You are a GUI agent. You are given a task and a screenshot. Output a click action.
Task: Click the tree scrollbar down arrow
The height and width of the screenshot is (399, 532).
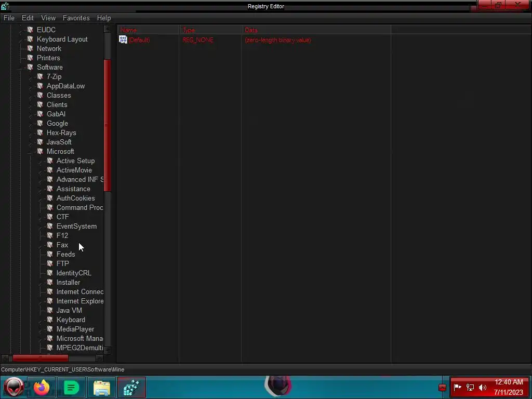click(107, 350)
